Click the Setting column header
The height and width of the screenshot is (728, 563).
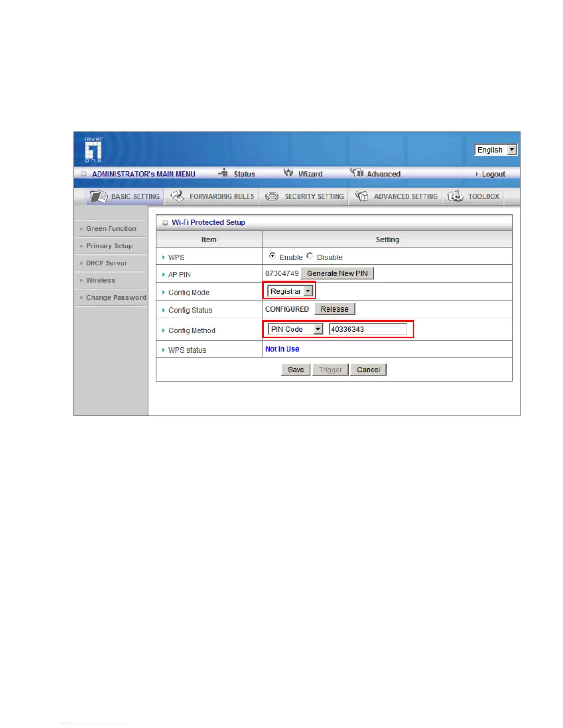click(387, 239)
